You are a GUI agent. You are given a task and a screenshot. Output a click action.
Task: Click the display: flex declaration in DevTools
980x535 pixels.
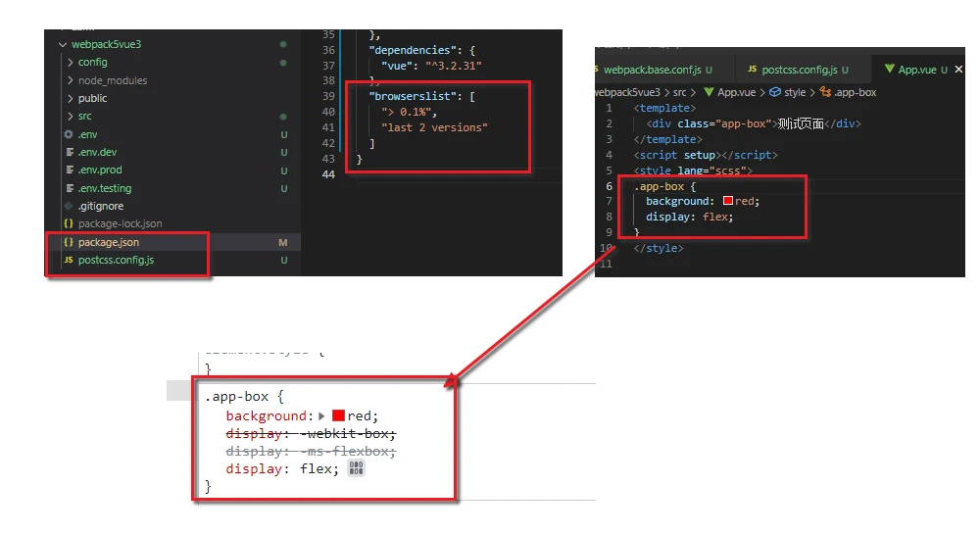click(282, 468)
